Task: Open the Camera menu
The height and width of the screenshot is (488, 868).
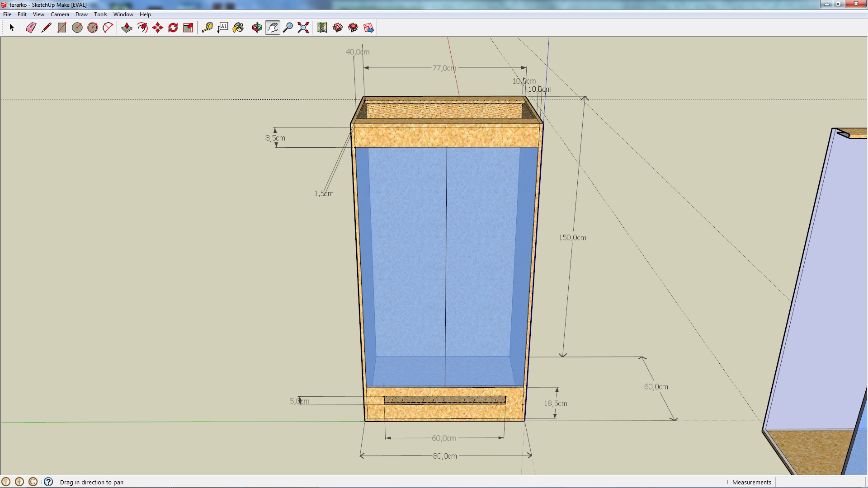Action: point(60,14)
